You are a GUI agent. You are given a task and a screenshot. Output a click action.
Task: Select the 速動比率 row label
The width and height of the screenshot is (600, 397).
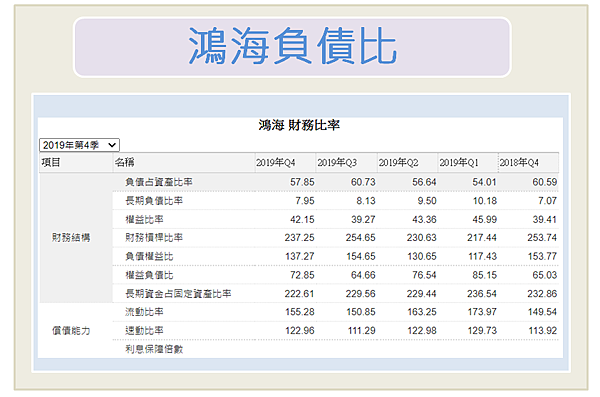[x=144, y=331]
